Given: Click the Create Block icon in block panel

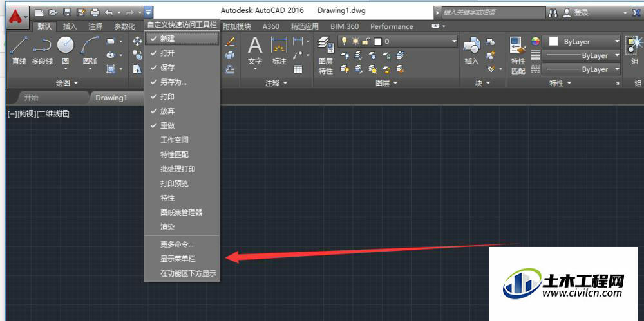Looking at the screenshot, I should coord(490,41).
